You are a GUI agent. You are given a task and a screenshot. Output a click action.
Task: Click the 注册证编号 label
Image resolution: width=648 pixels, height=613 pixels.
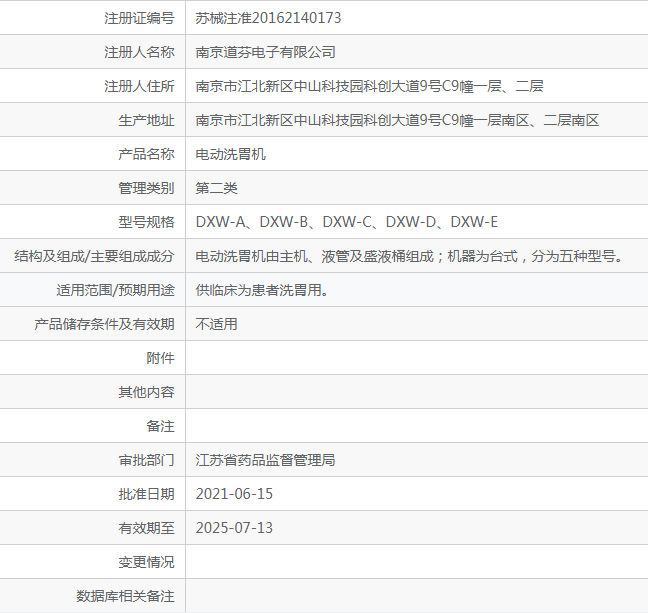[139, 18]
